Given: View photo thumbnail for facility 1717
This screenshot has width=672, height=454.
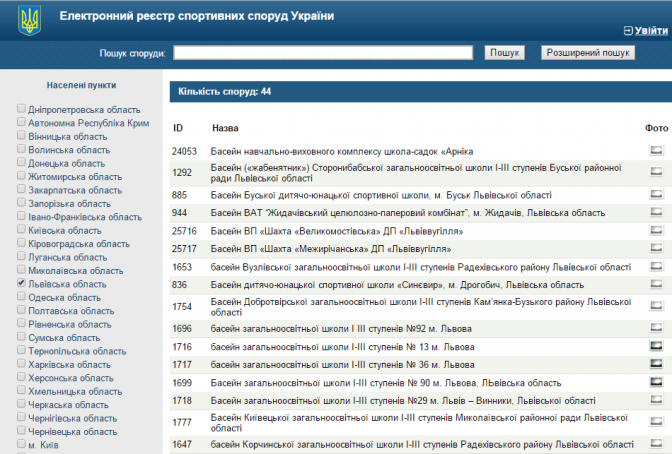Looking at the screenshot, I should (x=656, y=364).
